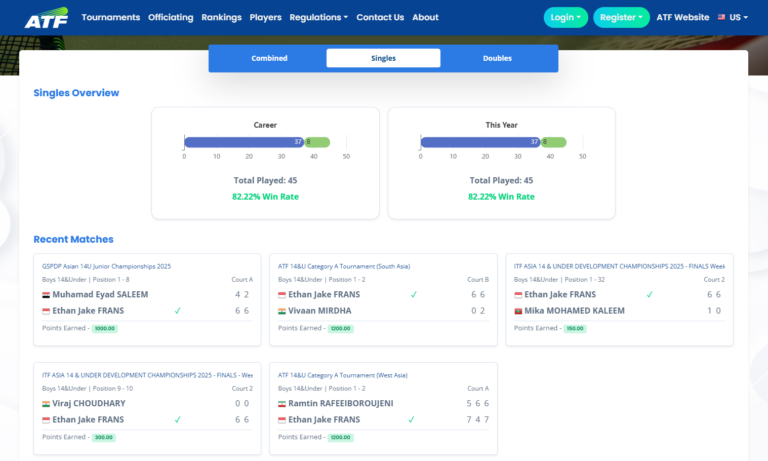This screenshot has height=461, width=768.
Task: Click Court B label in South Asia card
Action: point(478,280)
